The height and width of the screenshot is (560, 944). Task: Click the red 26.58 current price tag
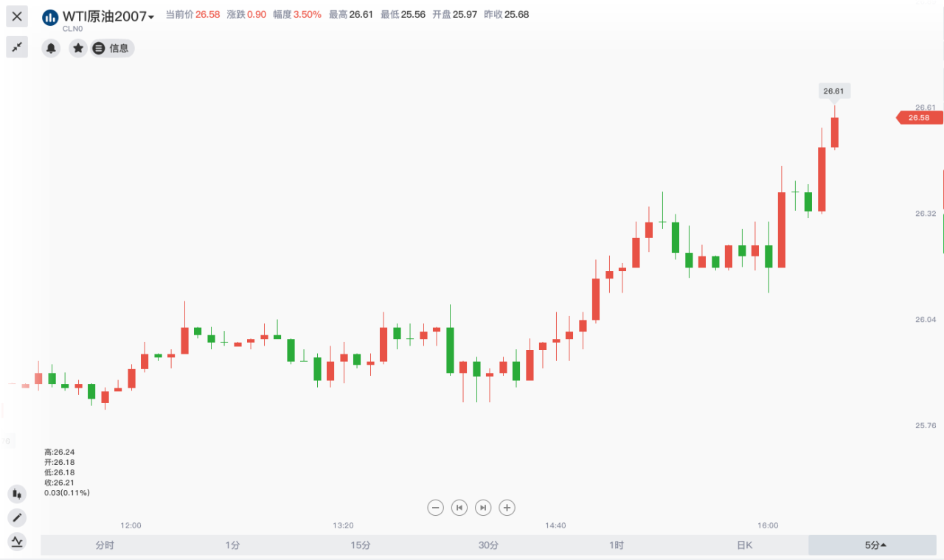(x=919, y=118)
